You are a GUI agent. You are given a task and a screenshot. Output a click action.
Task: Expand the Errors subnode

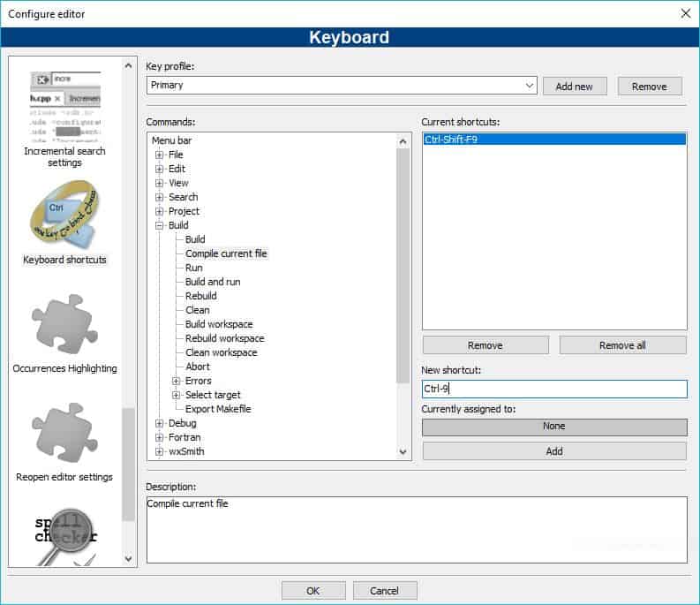click(176, 382)
